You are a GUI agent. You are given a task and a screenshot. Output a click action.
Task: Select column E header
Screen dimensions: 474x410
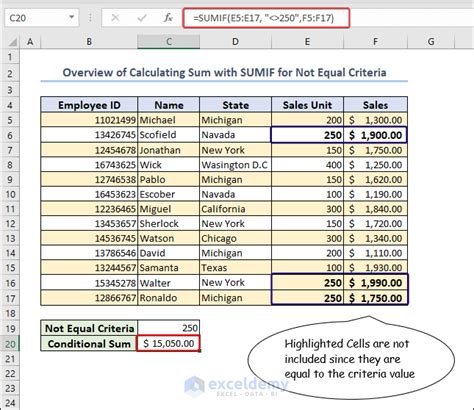pos(307,42)
